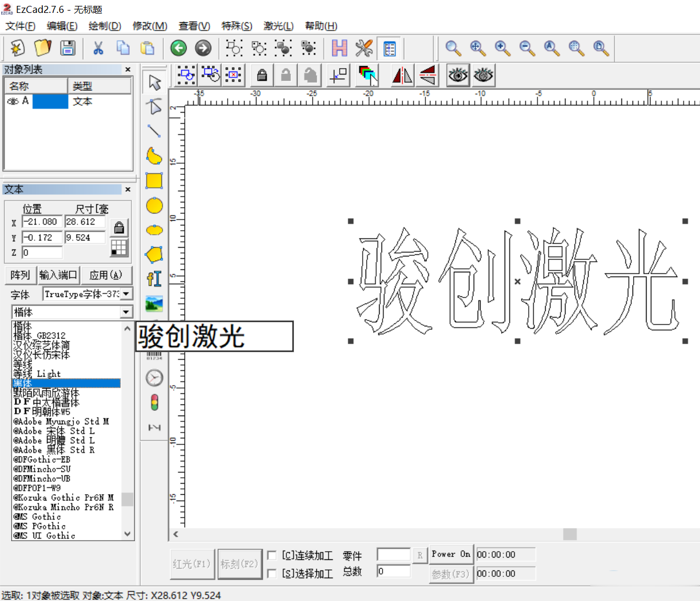This screenshot has width=700, height=601.
Task: Click the font list scrollbar thumb
Action: [127, 499]
